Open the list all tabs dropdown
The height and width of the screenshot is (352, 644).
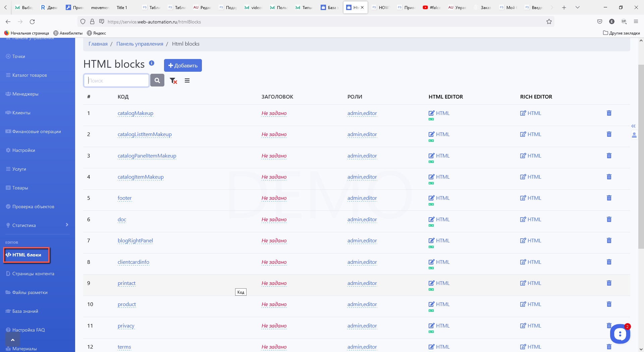(578, 7)
